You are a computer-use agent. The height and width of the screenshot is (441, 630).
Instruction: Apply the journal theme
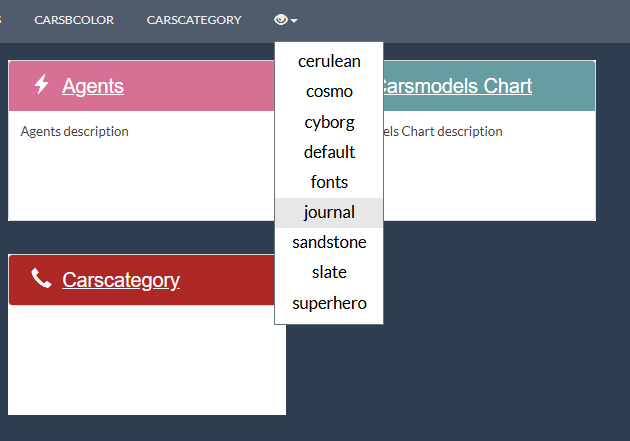point(329,212)
